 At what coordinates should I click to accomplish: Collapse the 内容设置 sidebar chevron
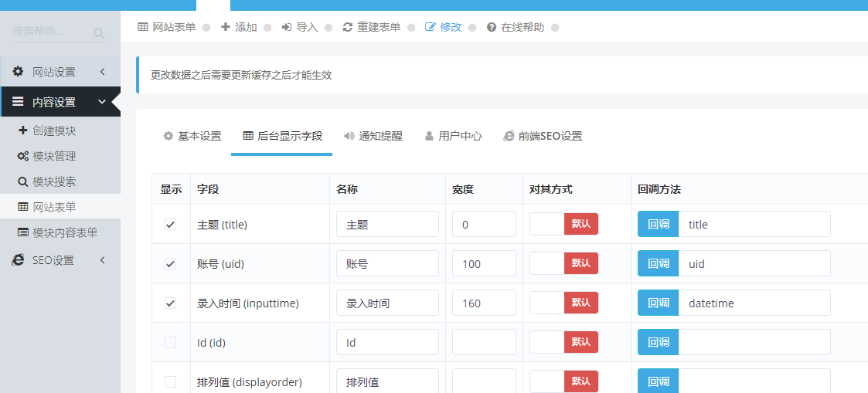tap(102, 102)
